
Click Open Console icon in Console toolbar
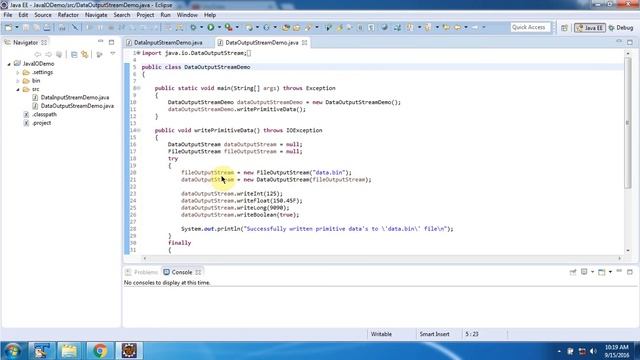(x=602, y=272)
